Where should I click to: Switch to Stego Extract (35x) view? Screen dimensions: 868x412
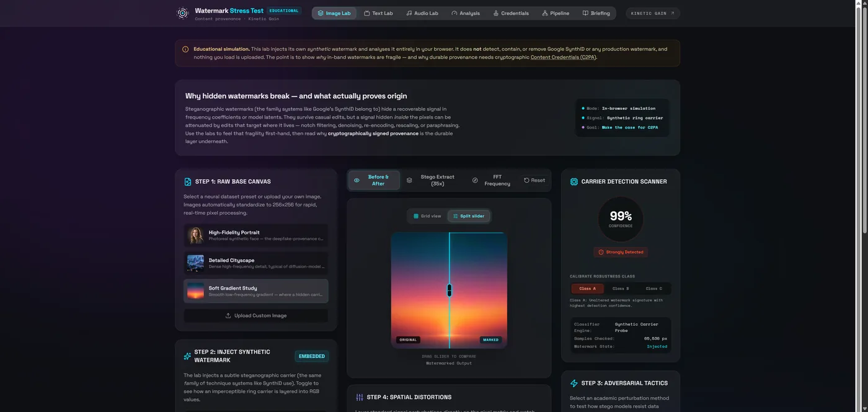coord(432,180)
